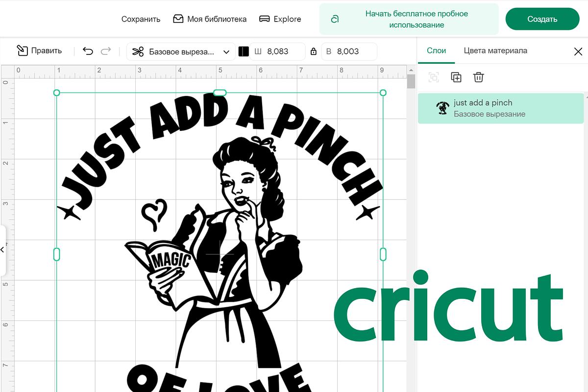The width and height of the screenshot is (588, 392).
Task: Expand the left side panel arrow
Action: tap(3, 250)
